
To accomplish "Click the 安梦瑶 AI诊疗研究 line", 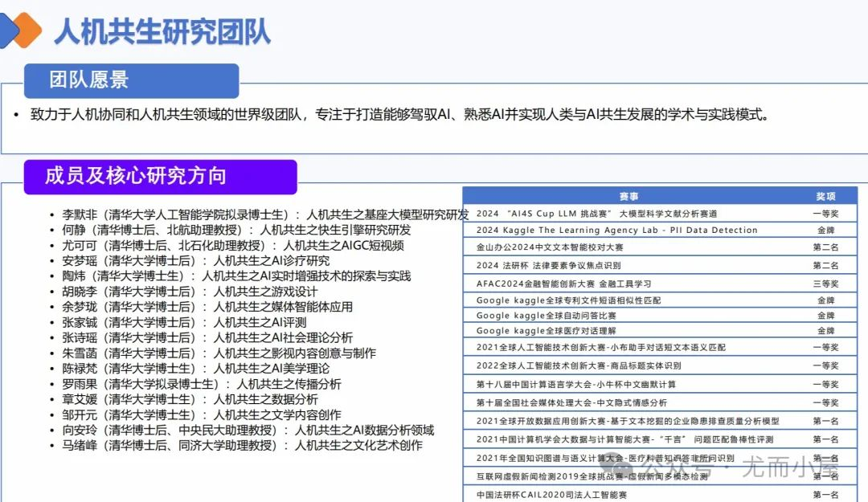I will 195,261.
